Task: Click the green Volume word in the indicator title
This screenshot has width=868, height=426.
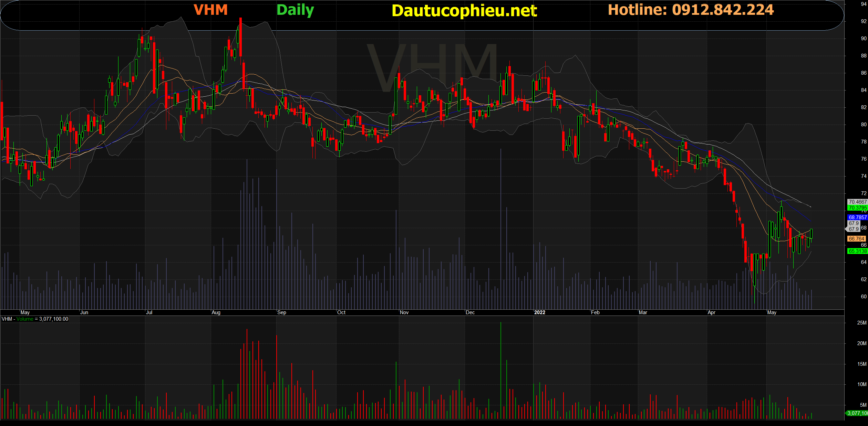Action: pos(25,319)
